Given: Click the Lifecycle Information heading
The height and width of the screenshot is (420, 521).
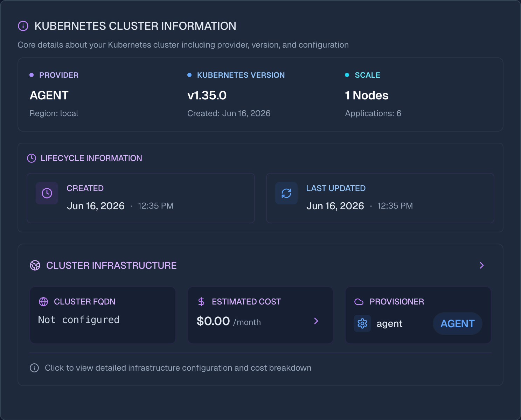Looking at the screenshot, I should 91,158.
